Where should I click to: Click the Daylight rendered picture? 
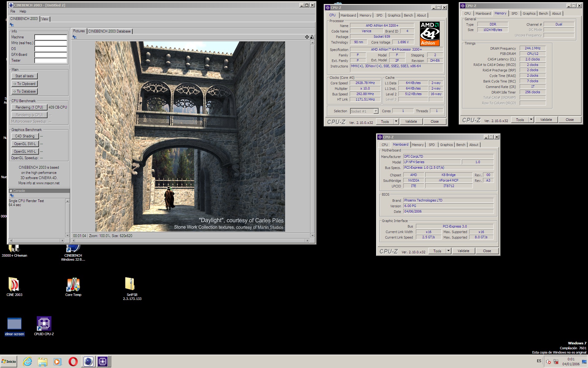point(190,136)
